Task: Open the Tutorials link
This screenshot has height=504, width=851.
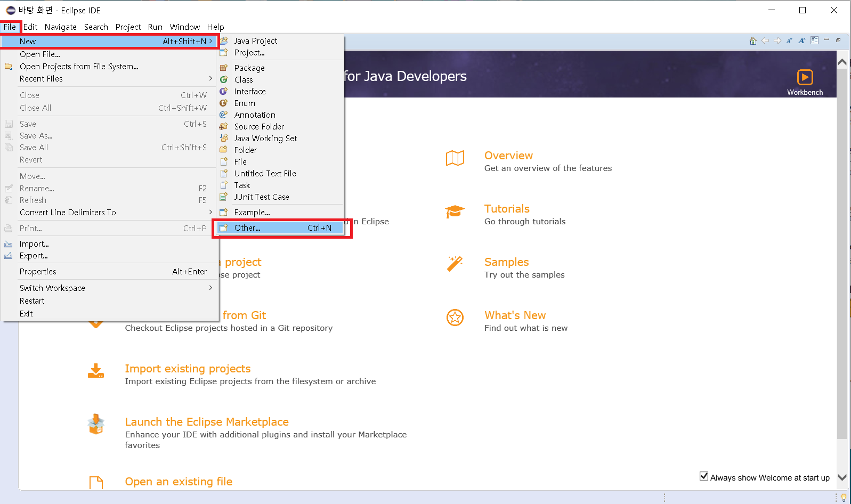Action: [x=507, y=209]
